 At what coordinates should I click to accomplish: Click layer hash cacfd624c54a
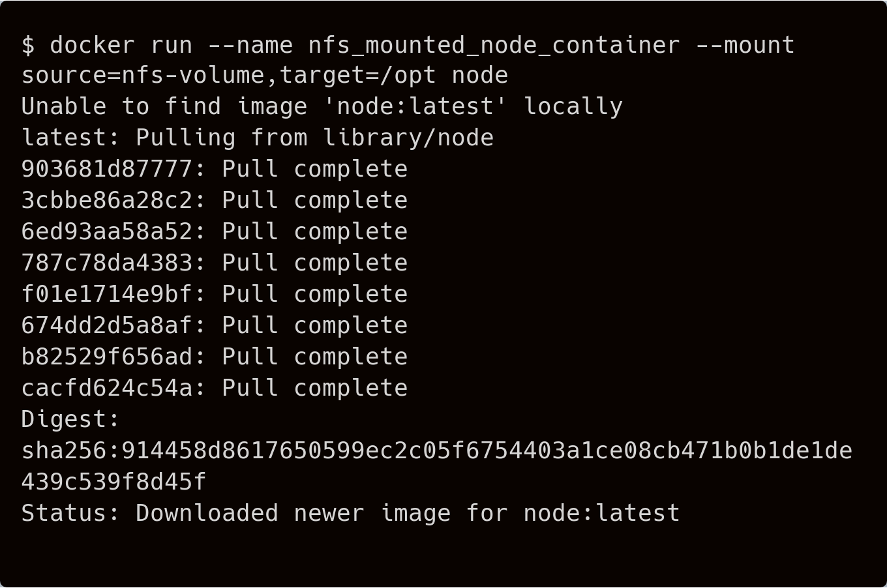(107, 388)
